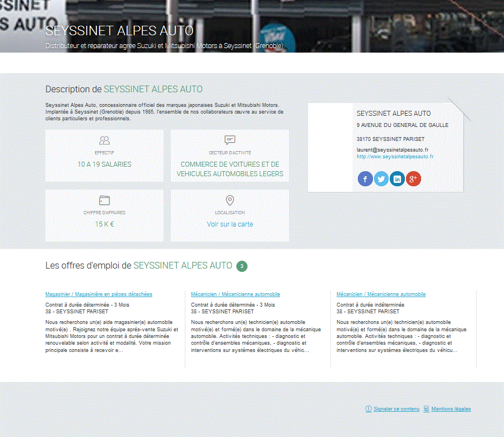Screen dimensions: 504x437
Task: Click the SECTEUR D'ACTIVITÉ label
Action: point(230,153)
